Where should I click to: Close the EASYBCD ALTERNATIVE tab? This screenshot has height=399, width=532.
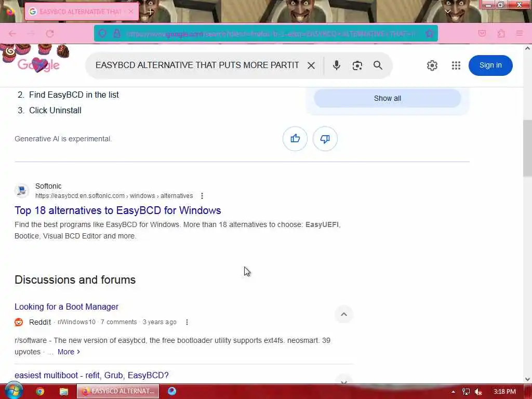tap(130, 11)
